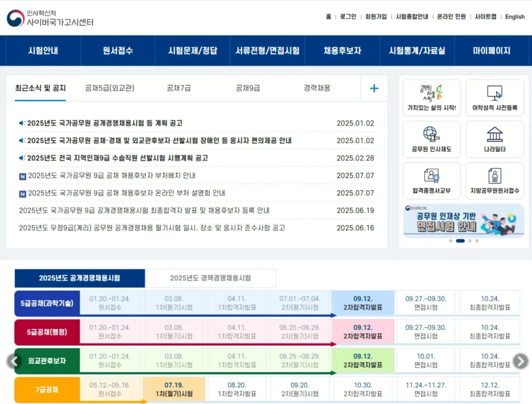Open notice 지역인재9급 수습직원 선발시험 시행계획 공고
The width and height of the screenshot is (532, 404).
(x=118, y=158)
